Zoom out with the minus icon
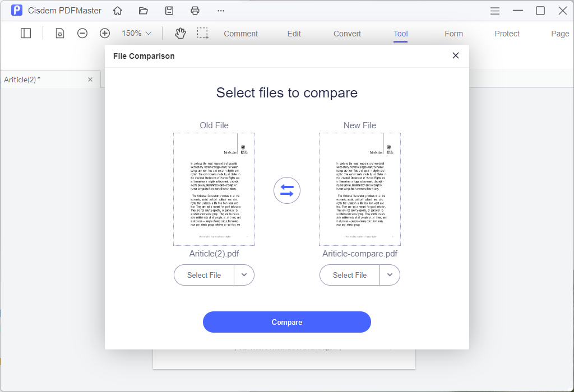This screenshot has width=574, height=392. coord(82,33)
